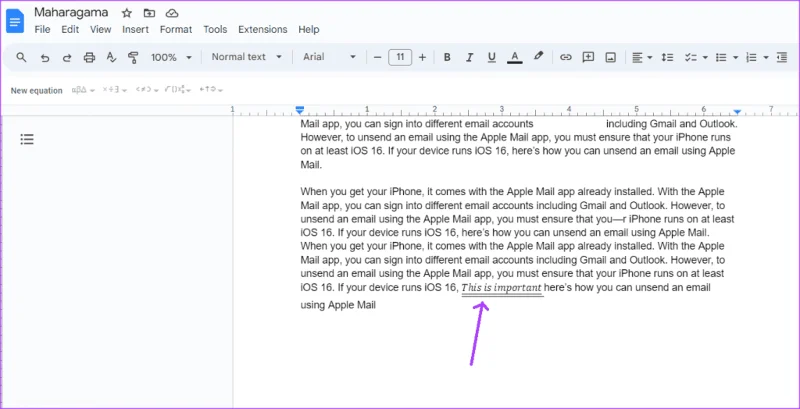
Task: Redo the last action
Action: (67, 57)
